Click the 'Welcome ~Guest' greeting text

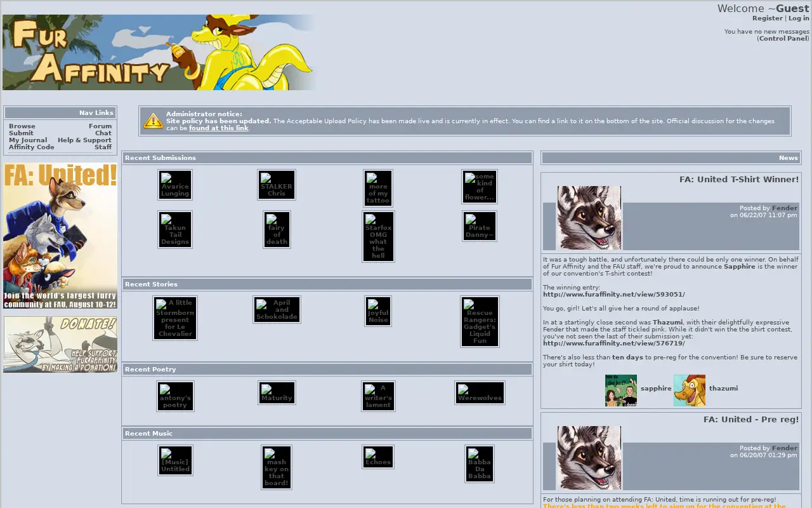763,9
